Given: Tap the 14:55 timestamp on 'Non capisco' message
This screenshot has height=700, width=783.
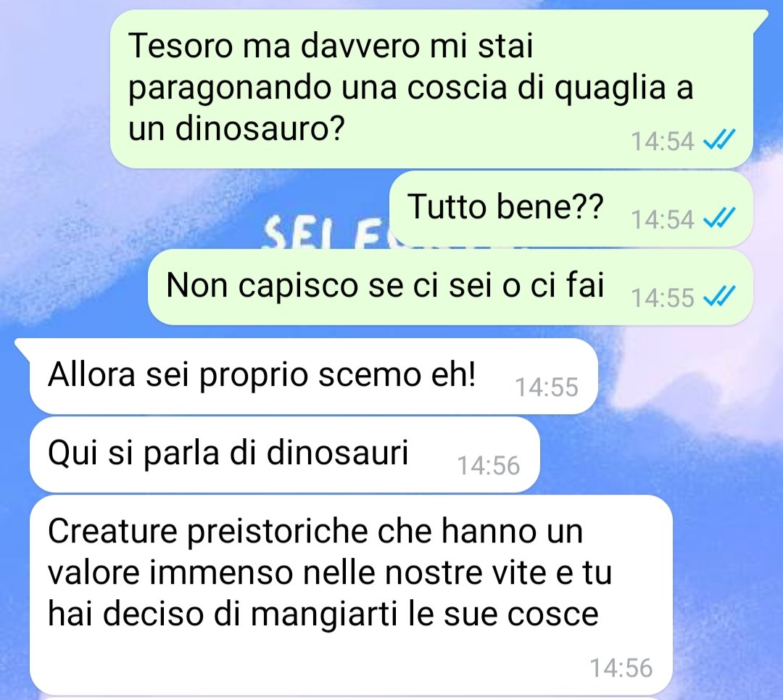Looking at the screenshot, I should pos(662,297).
